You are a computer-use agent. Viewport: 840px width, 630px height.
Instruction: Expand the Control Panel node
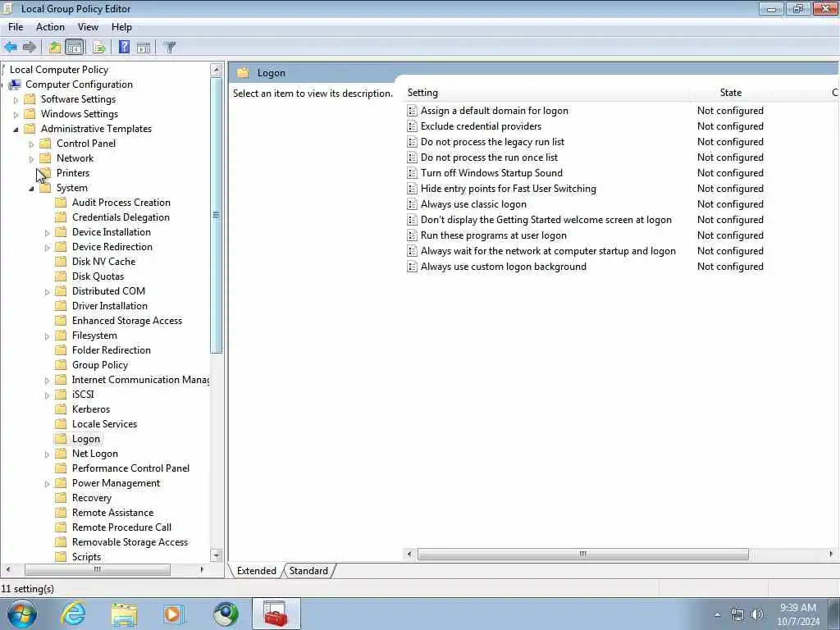coord(31,144)
